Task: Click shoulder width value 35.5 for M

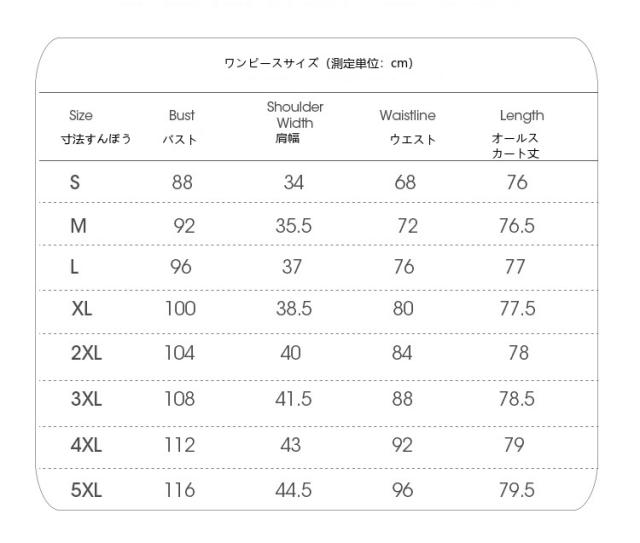Action: tap(294, 225)
